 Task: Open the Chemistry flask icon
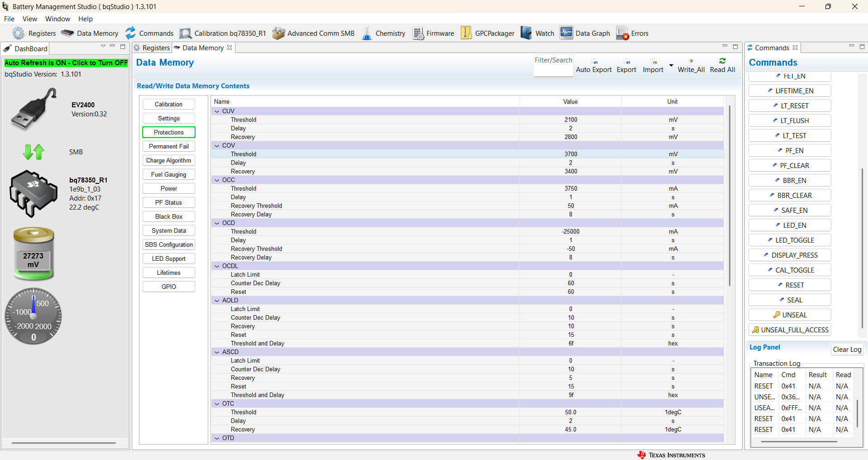coord(367,33)
